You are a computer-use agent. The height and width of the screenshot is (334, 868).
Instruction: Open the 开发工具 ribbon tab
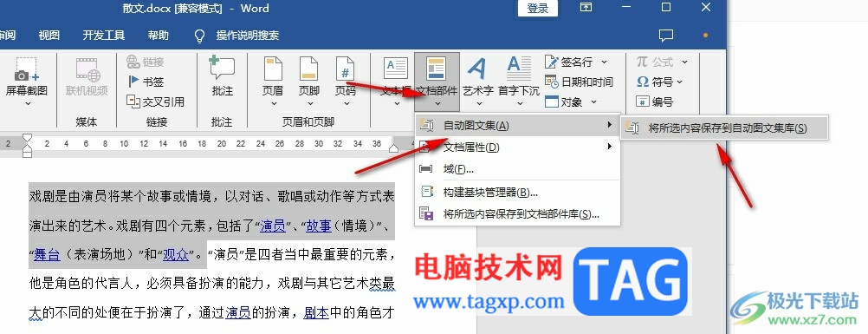click(103, 36)
